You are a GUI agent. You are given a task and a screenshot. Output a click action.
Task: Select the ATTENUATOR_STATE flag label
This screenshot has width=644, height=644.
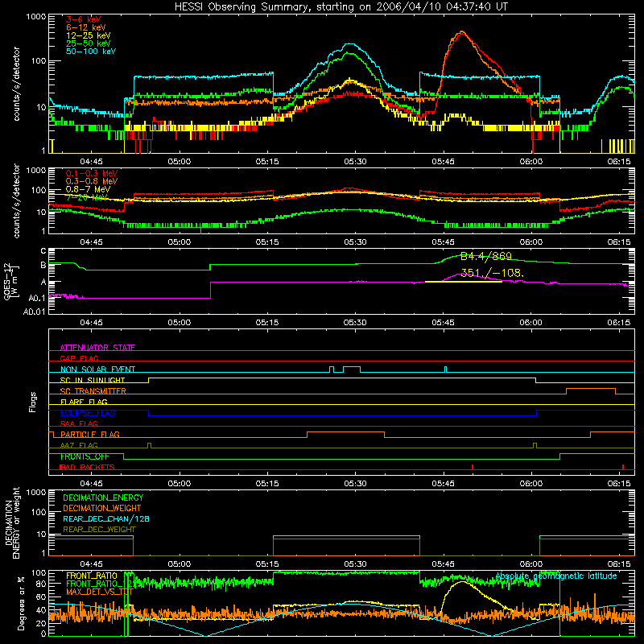click(x=97, y=348)
